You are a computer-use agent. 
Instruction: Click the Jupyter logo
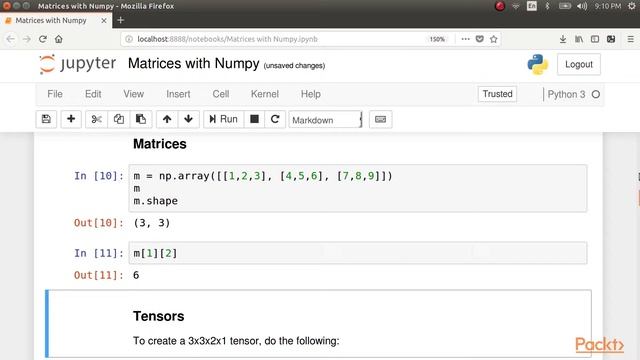[x=78, y=64]
